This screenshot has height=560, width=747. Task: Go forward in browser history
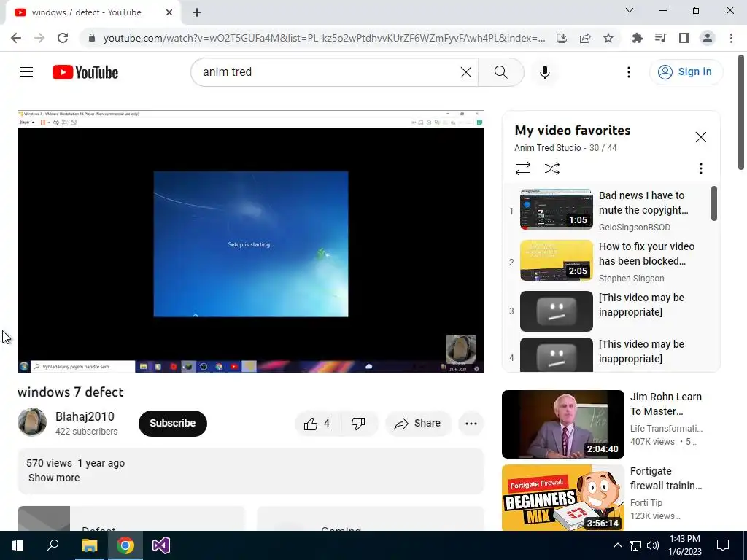39,38
